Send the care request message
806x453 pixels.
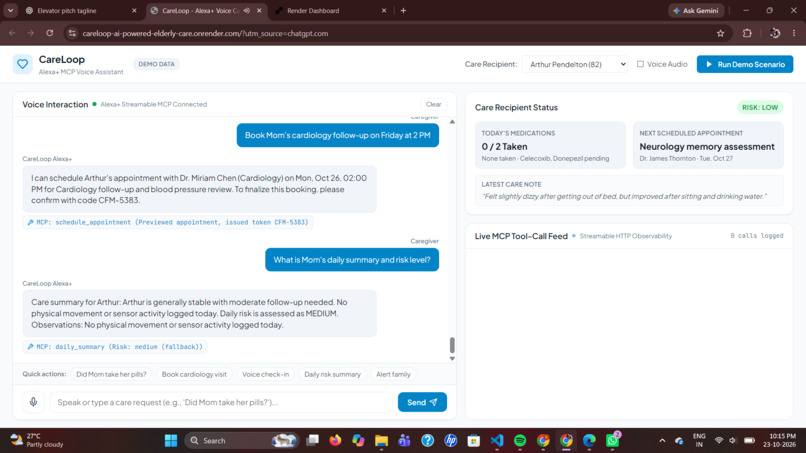[x=422, y=402]
